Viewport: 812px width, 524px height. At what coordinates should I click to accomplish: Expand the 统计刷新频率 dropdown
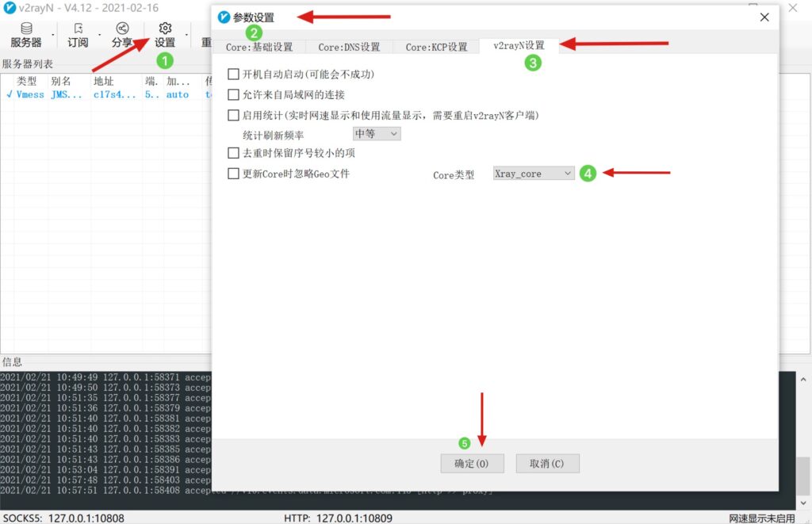click(377, 134)
